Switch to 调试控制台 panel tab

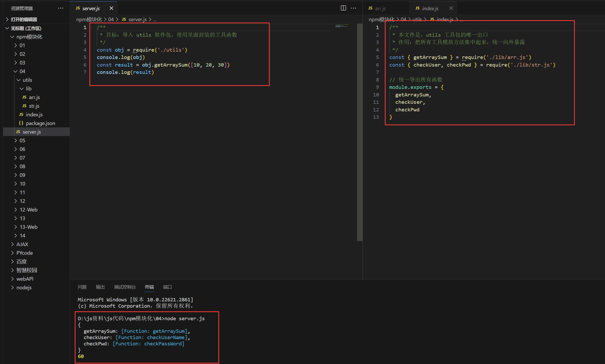pos(125,287)
